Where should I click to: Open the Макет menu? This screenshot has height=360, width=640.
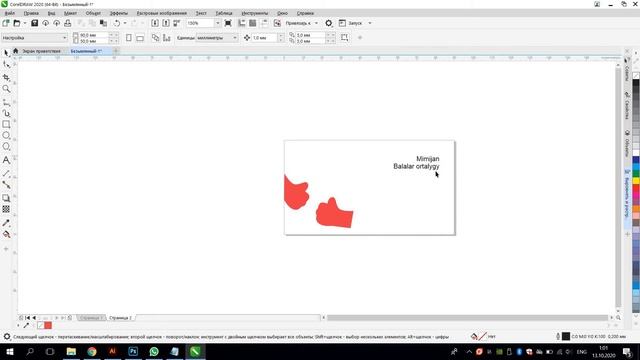pos(70,13)
